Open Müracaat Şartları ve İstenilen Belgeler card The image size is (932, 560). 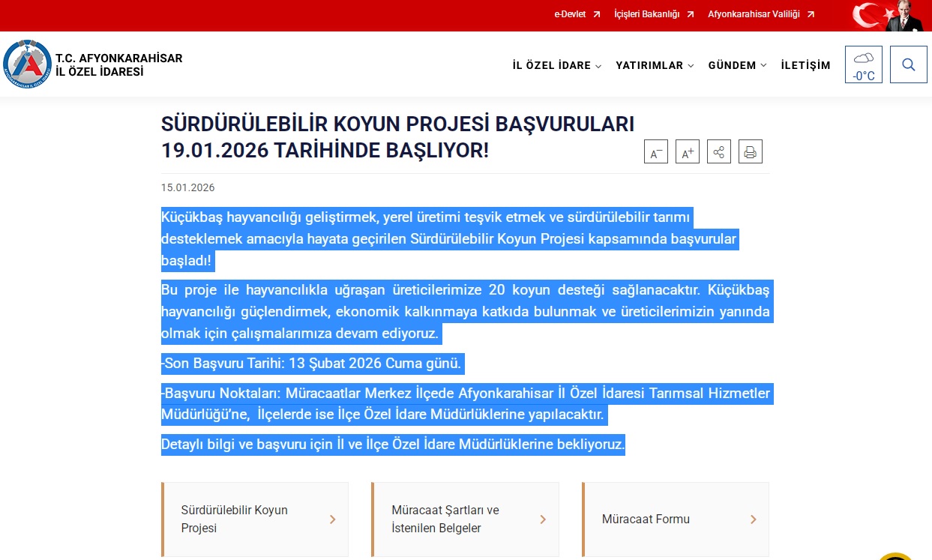pos(465,519)
